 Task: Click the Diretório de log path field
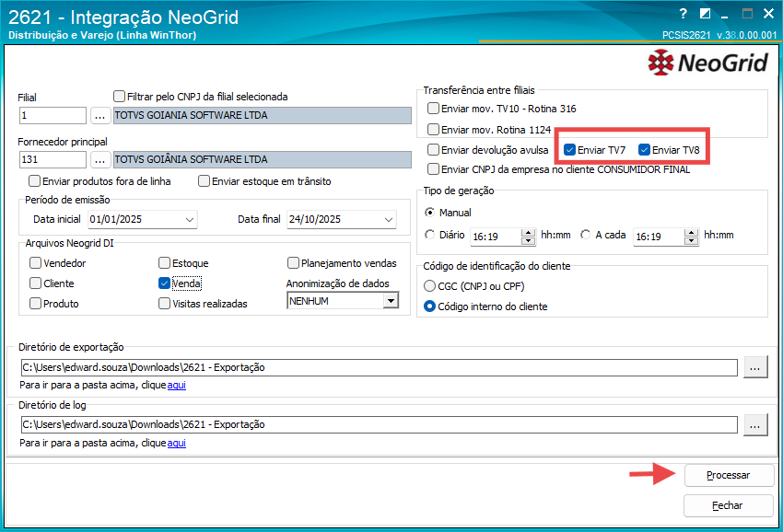click(380, 425)
